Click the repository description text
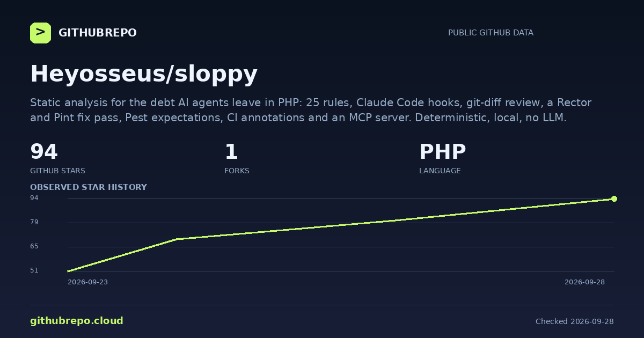The width and height of the screenshot is (644, 338). (x=311, y=110)
